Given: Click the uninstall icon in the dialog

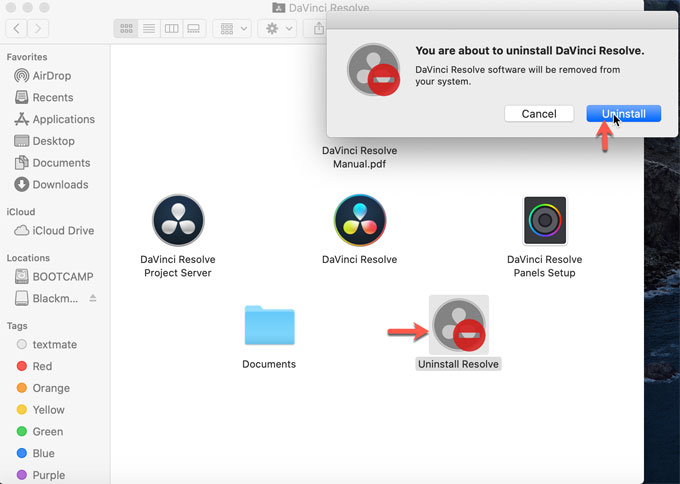Looking at the screenshot, I should pyautogui.click(x=373, y=69).
